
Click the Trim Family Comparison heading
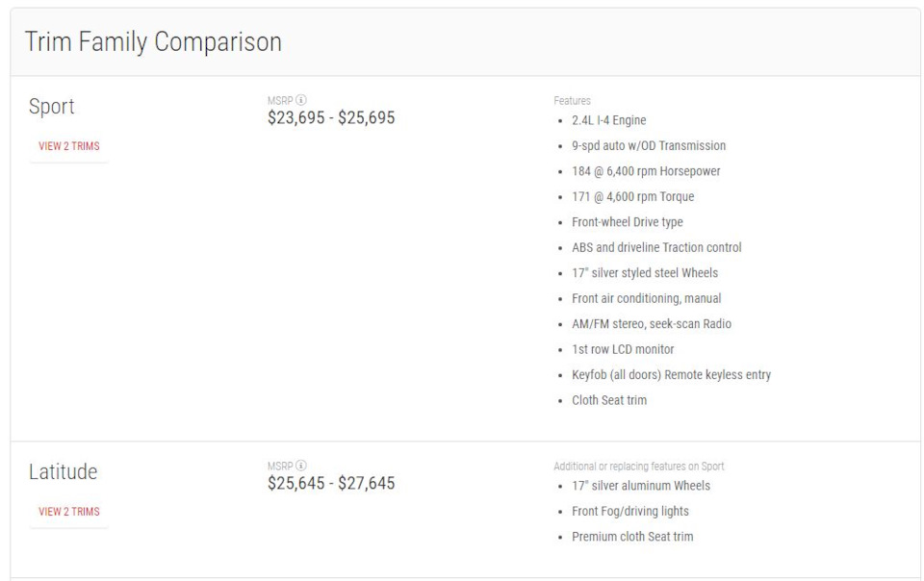pyautogui.click(x=153, y=41)
